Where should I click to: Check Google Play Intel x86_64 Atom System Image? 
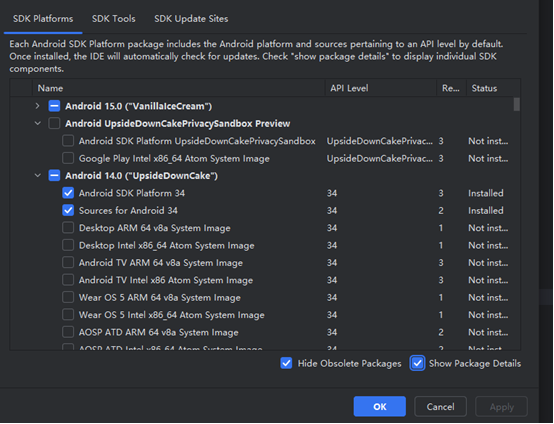click(x=68, y=158)
